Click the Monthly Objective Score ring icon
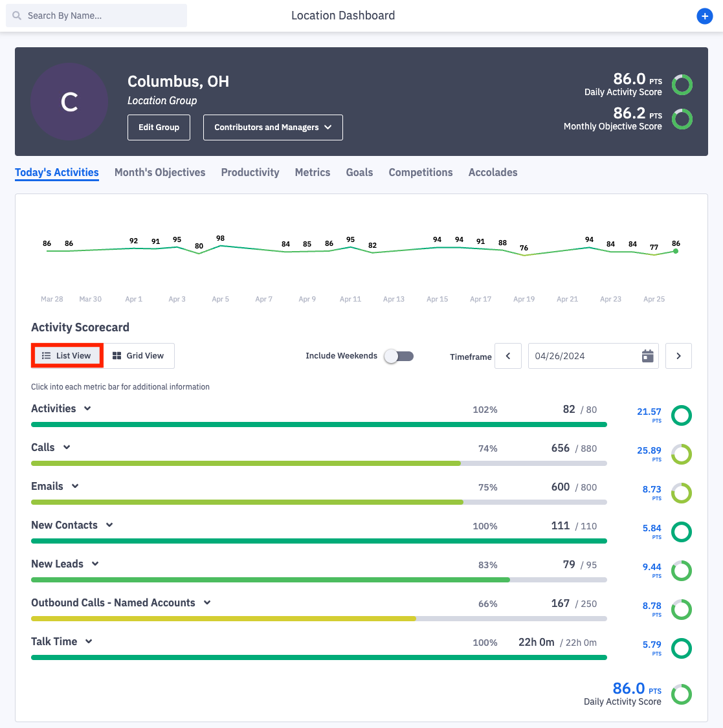This screenshot has height=728, width=723. tap(682, 119)
